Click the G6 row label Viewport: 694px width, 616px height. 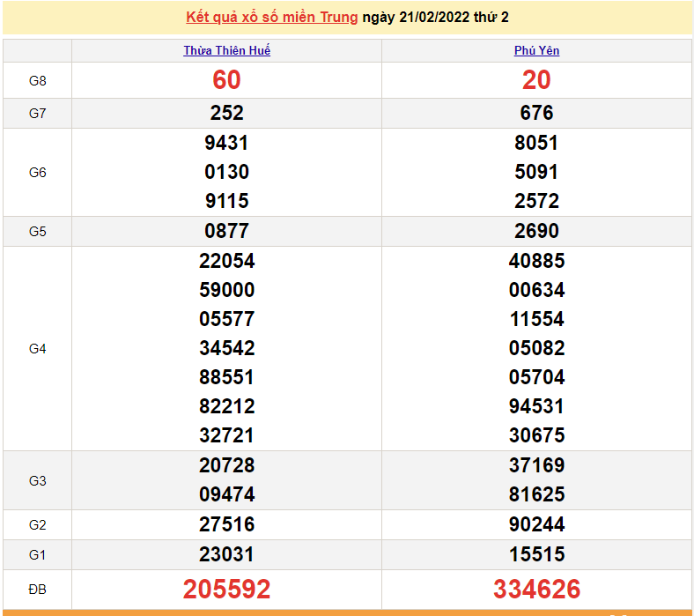click(37, 173)
